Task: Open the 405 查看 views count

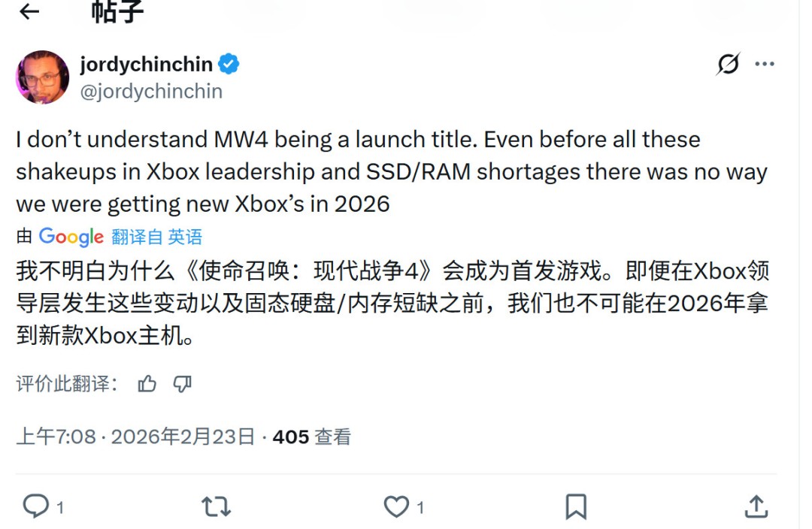Action: click(x=311, y=436)
